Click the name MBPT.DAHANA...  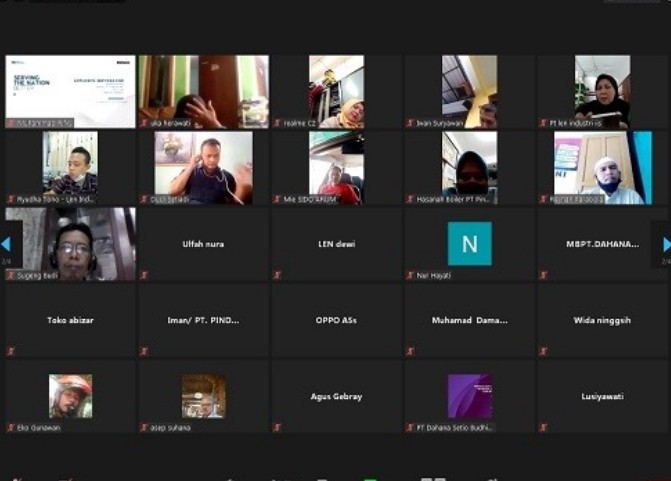pyautogui.click(x=603, y=244)
